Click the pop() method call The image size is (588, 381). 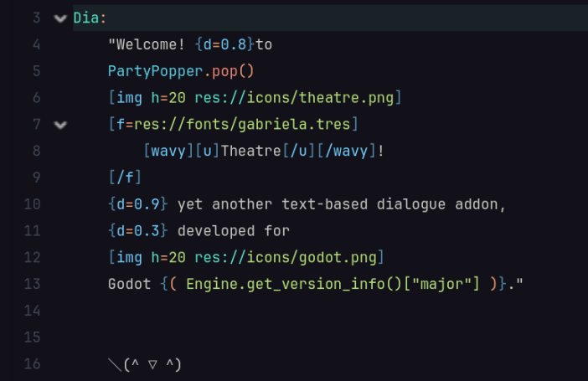point(233,71)
